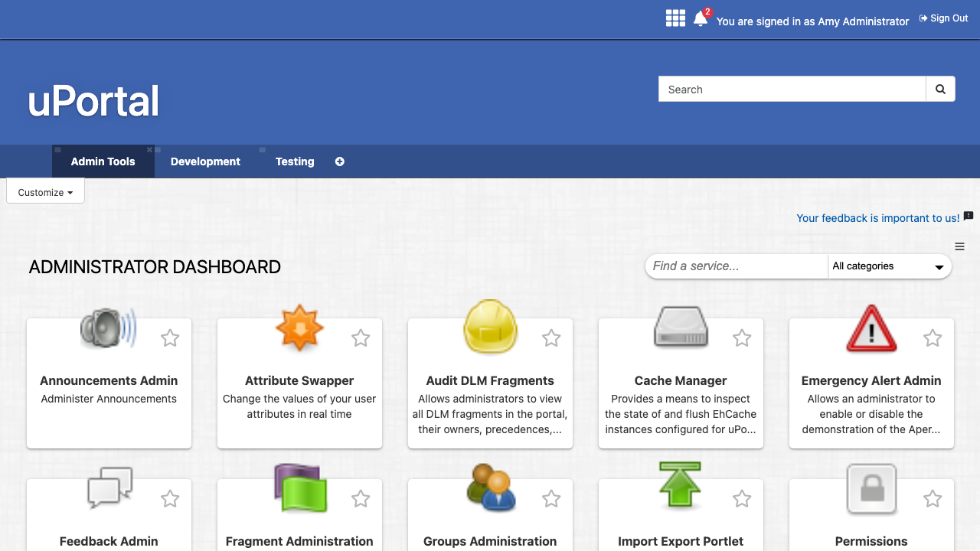
Task: Click the Permissions padlock icon
Action: click(x=871, y=489)
